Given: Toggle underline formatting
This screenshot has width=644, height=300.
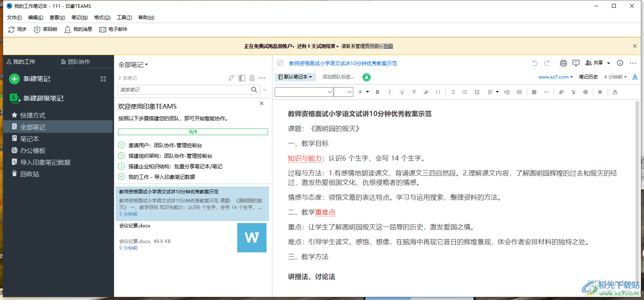Looking at the screenshot, I should point(402,92).
